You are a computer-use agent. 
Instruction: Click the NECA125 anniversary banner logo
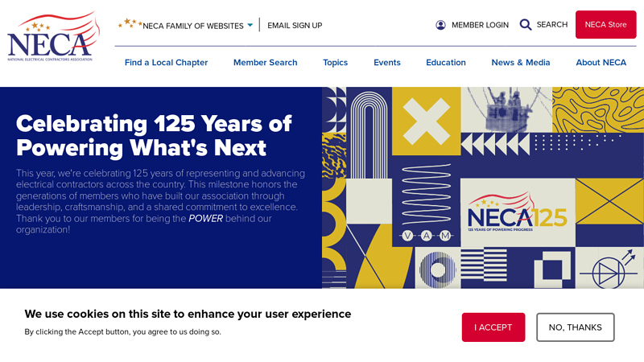[518, 212]
